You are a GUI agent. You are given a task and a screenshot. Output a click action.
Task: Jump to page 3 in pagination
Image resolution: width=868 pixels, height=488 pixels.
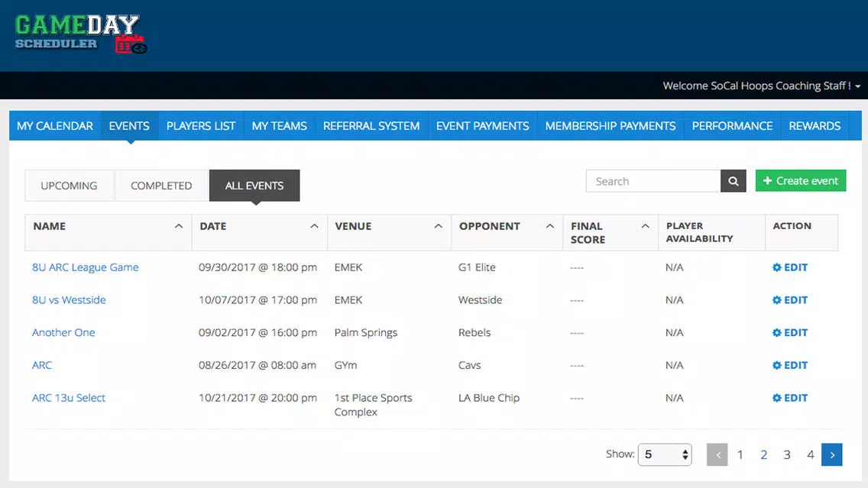(787, 455)
